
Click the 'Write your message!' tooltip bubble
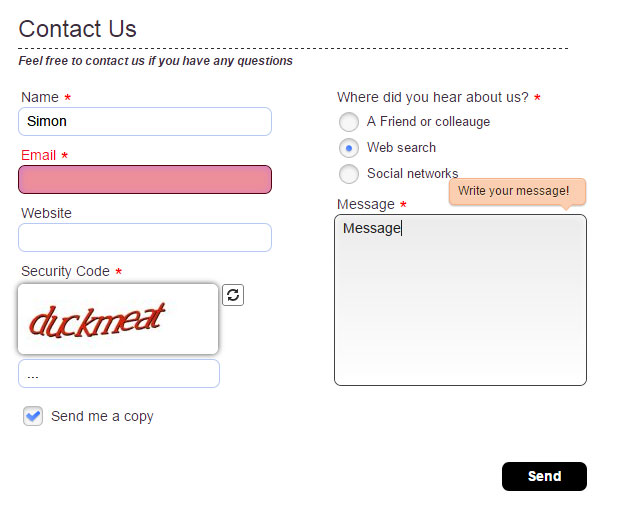click(517, 192)
